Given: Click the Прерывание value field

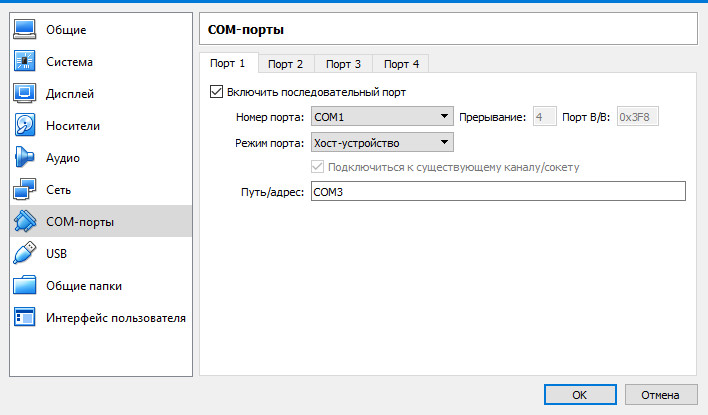Looking at the screenshot, I should point(544,117).
